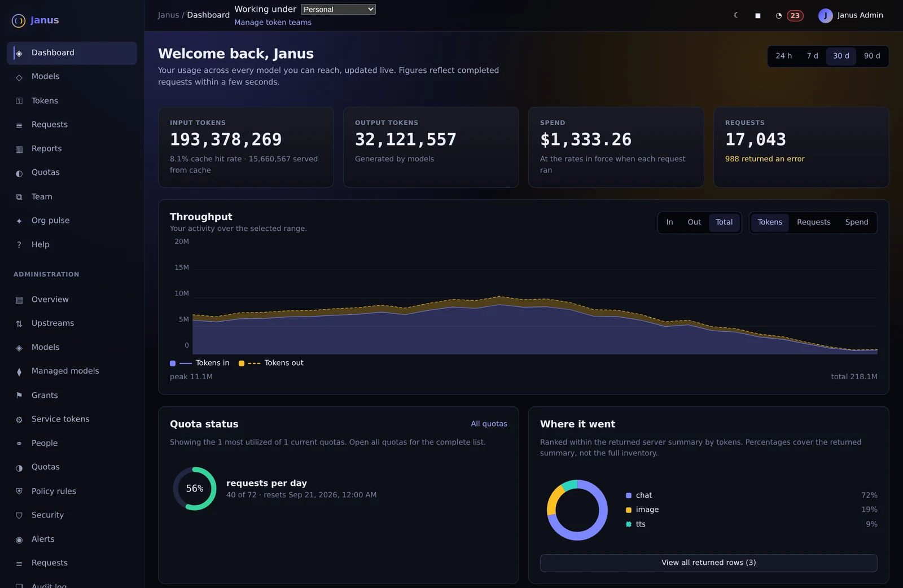The width and height of the screenshot is (903, 588).
Task: Click the Dashboard breadcrumb text
Action: (x=208, y=15)
